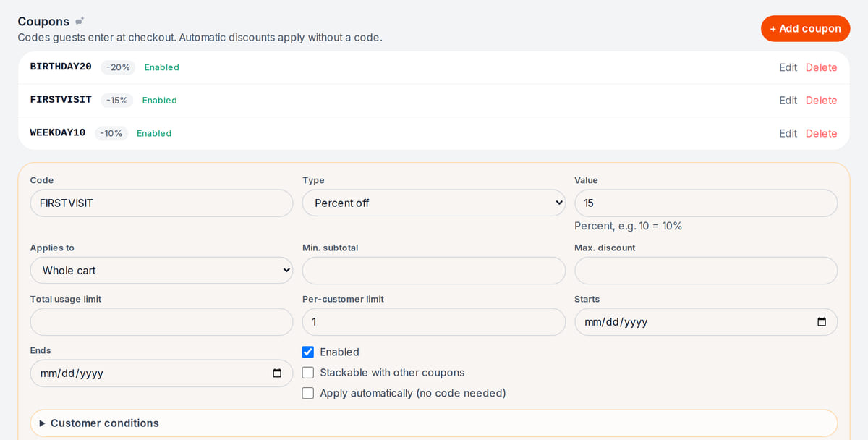Click the FIRSTVISIT code in coupon list
This screenshot has height=440, width=868.
(61, 100)
